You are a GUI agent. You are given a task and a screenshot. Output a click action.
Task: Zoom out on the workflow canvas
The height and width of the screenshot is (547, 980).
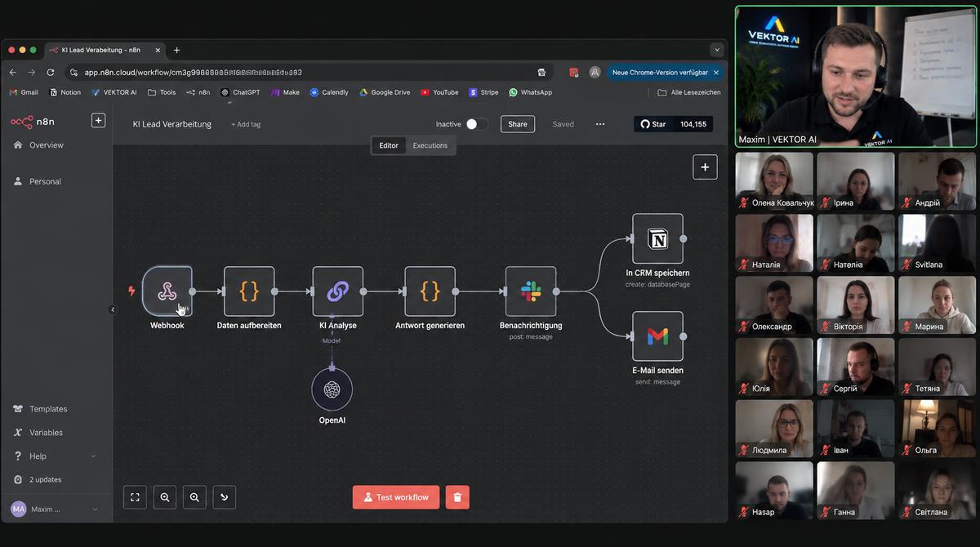194,496
